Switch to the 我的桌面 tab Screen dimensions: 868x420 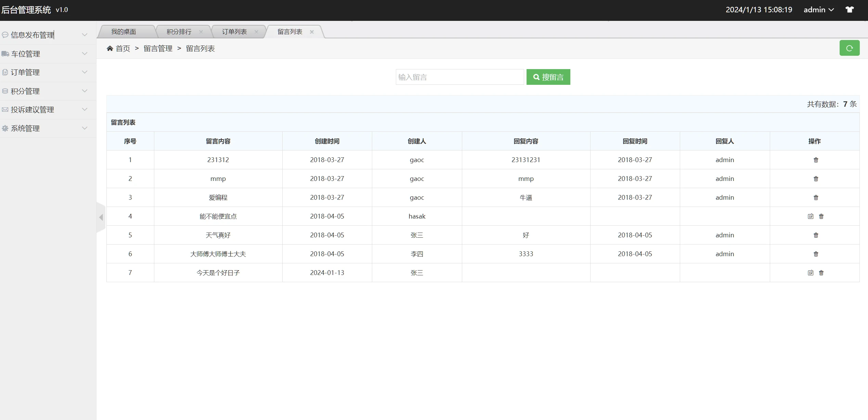point(124,32)
